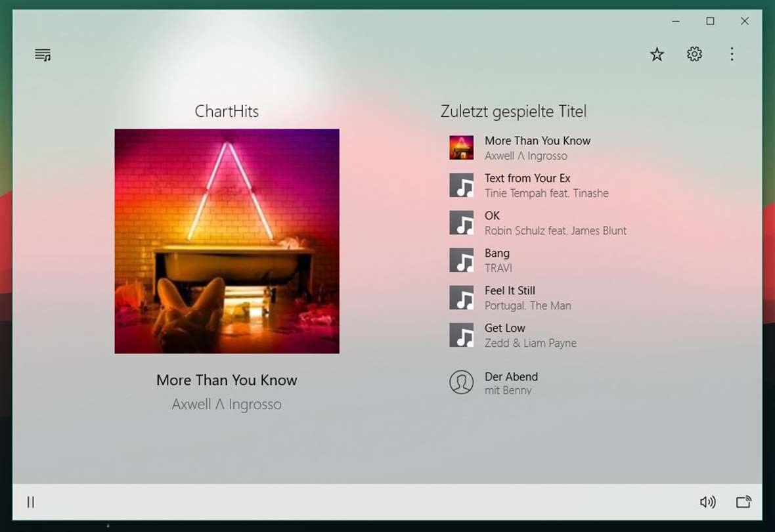The image size is (775, 532).
Task: Select the music note icon beside OK
Action: (x=462, y=223)
